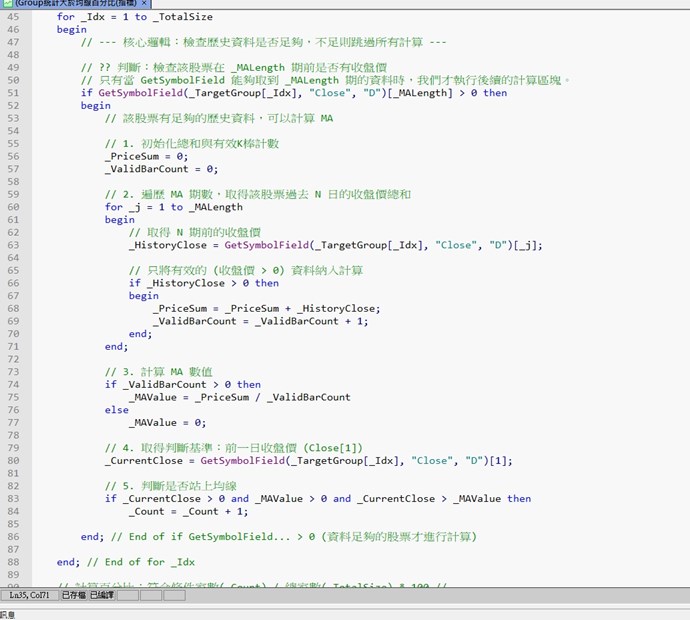Viewport: 690px width, 620px height.
Task: Click the "begin" keyword on line 46
Action: click(x=71, y=30)
